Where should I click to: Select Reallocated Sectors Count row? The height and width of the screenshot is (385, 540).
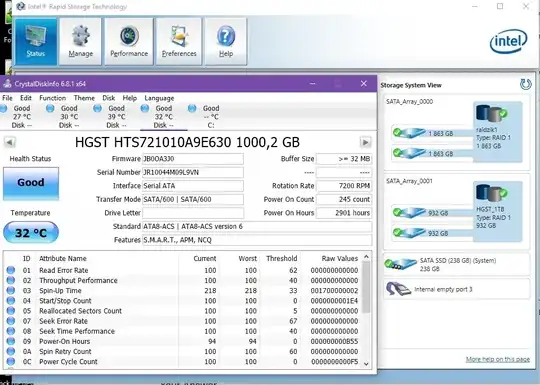click(183, 311)
